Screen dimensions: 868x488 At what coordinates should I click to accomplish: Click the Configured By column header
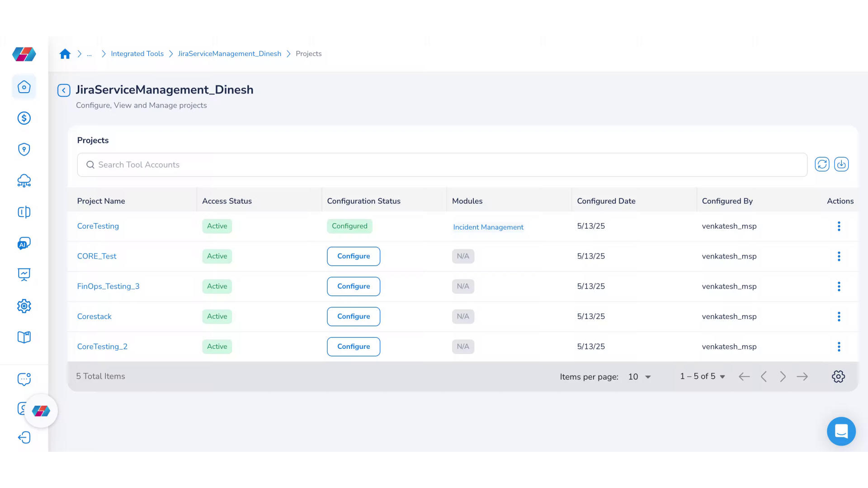click(x=727, y=201)
